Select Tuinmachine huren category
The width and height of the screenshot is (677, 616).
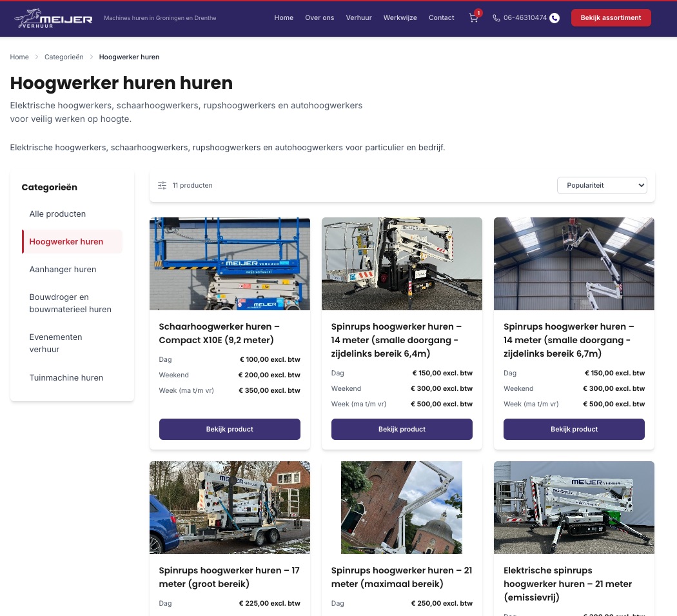(x=72, y=377)
